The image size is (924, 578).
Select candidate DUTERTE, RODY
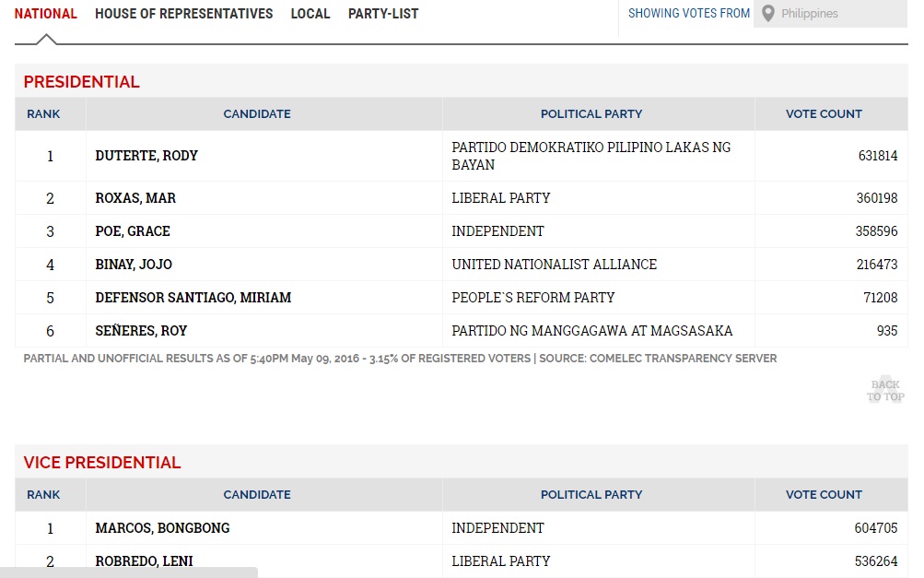146,155
